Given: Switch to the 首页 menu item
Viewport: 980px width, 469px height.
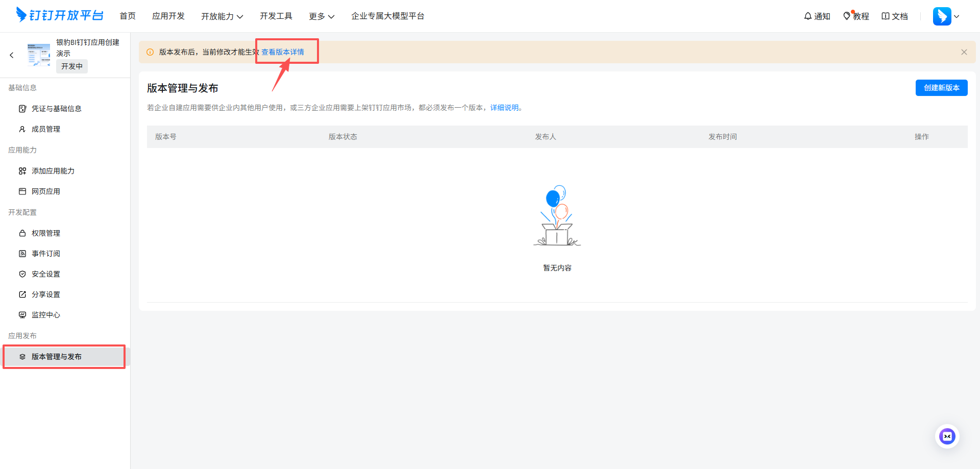Looking at the screenshot, I should pos(128,16).
